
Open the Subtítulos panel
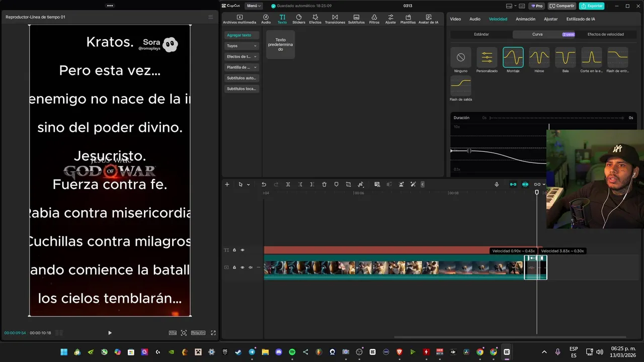356,19
